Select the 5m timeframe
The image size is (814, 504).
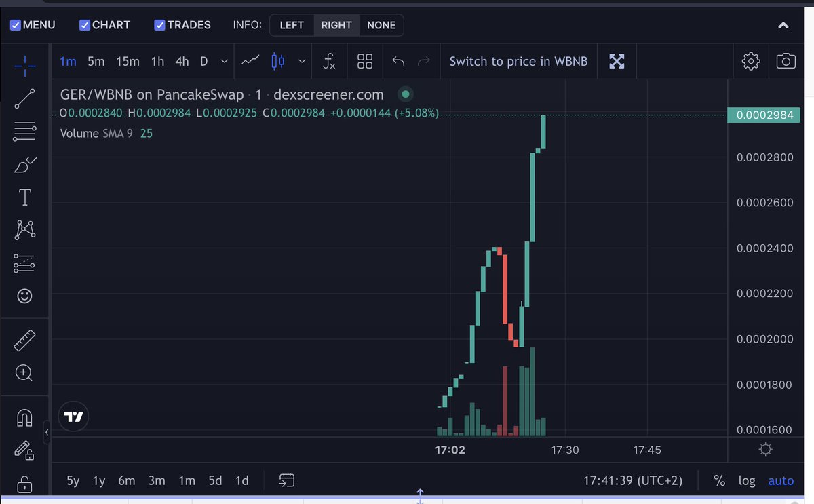pyautogui.click(x=96, y=61)
